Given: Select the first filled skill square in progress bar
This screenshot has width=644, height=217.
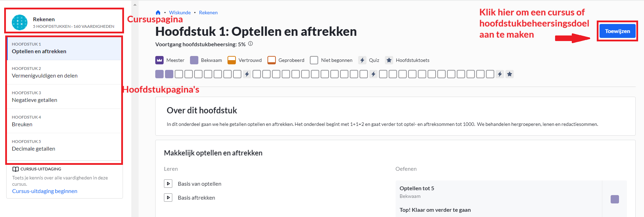Looking at the screenshot, I should coord(159,74).
